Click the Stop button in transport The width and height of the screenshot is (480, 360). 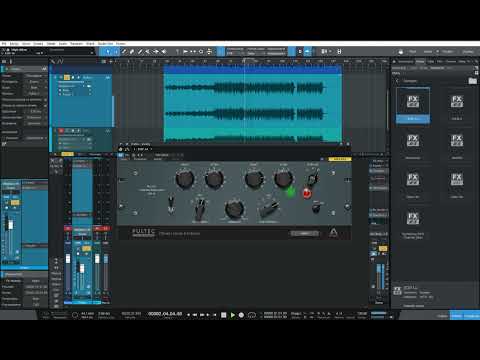pyautogui.click(x=224, y=314)
